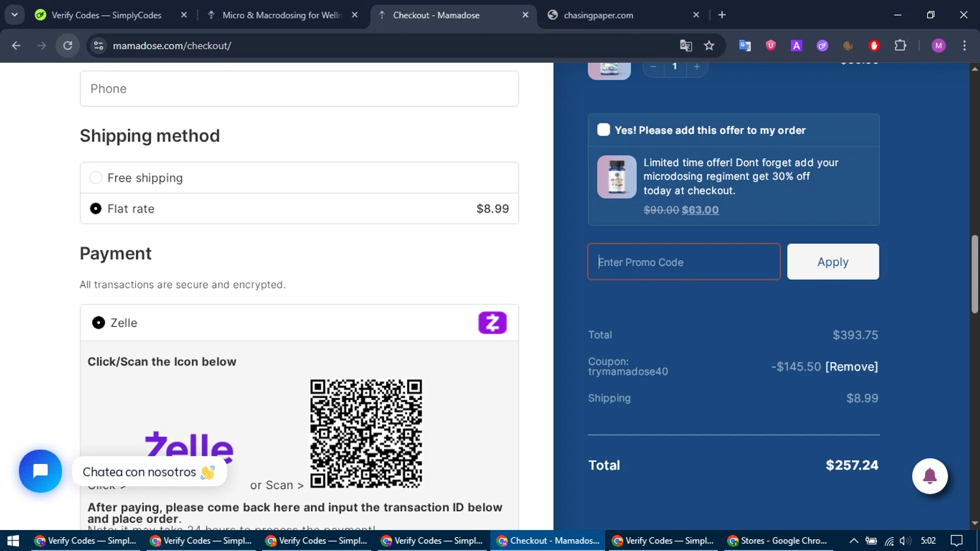This screenshot has height=551, width=980.
Task: Click the notification bell icon
Action: 930,476
